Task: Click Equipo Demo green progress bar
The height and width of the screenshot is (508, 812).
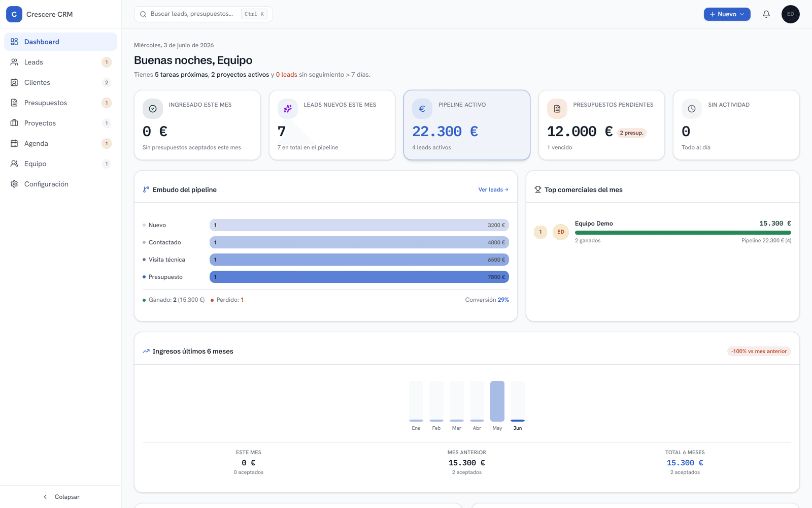Action: point(683,233)
